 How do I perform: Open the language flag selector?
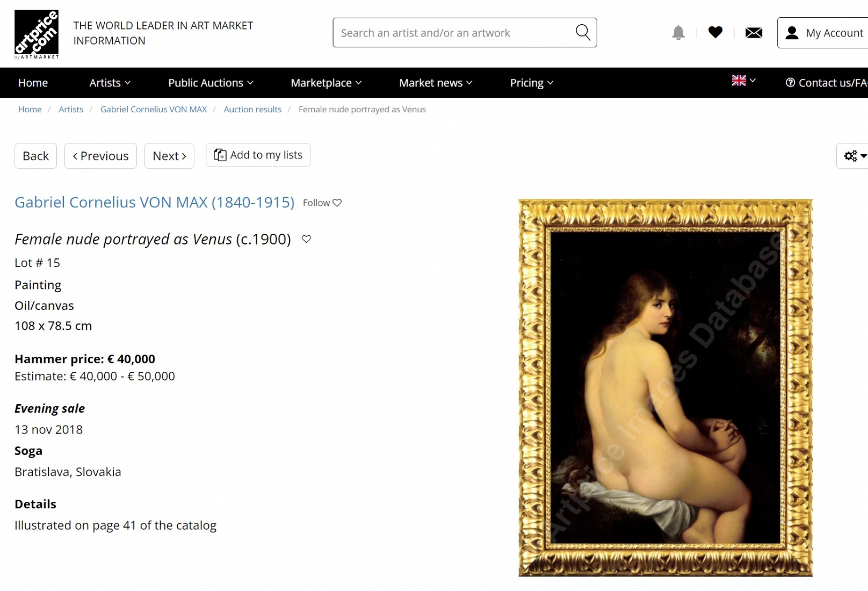coord(743,81)
